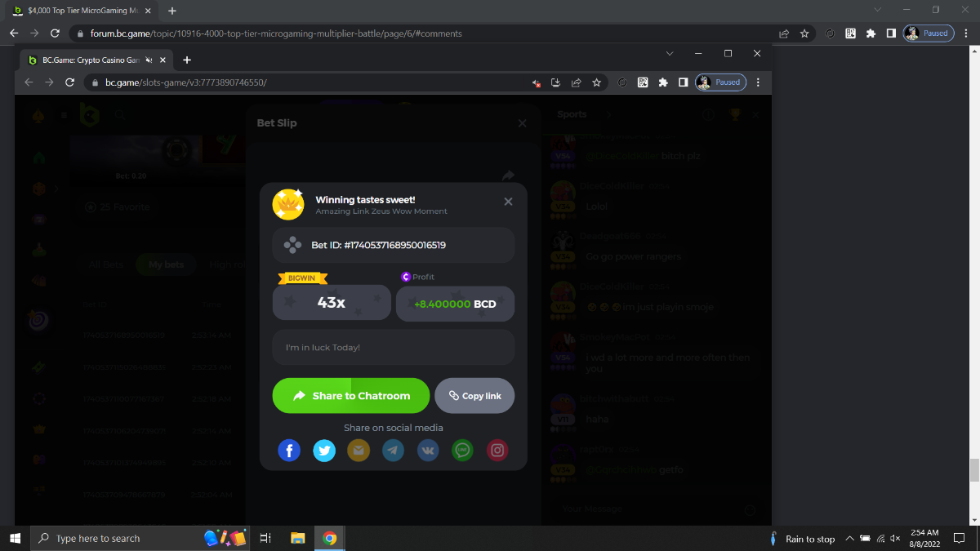
Task: Open tab search chevron in the inner window
Action: coord(670,53)
